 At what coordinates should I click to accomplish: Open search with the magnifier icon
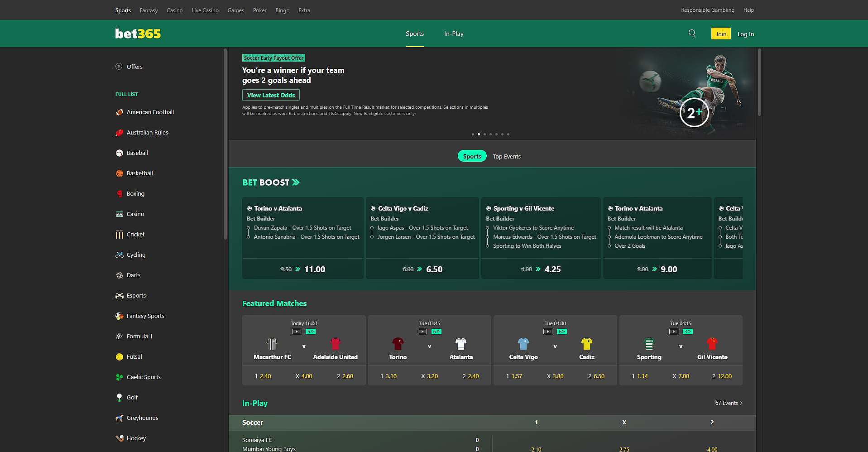click(692, 33)
